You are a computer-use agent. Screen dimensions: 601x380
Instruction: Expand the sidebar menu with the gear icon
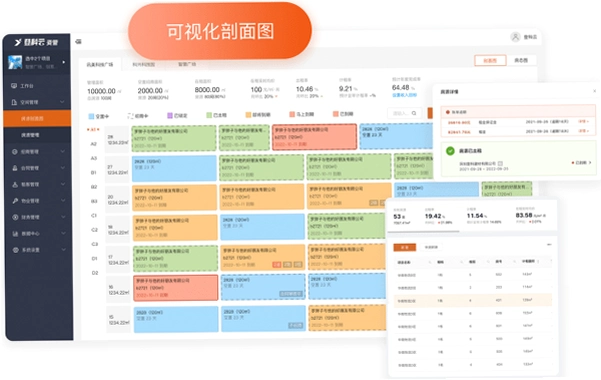(63, 250)
